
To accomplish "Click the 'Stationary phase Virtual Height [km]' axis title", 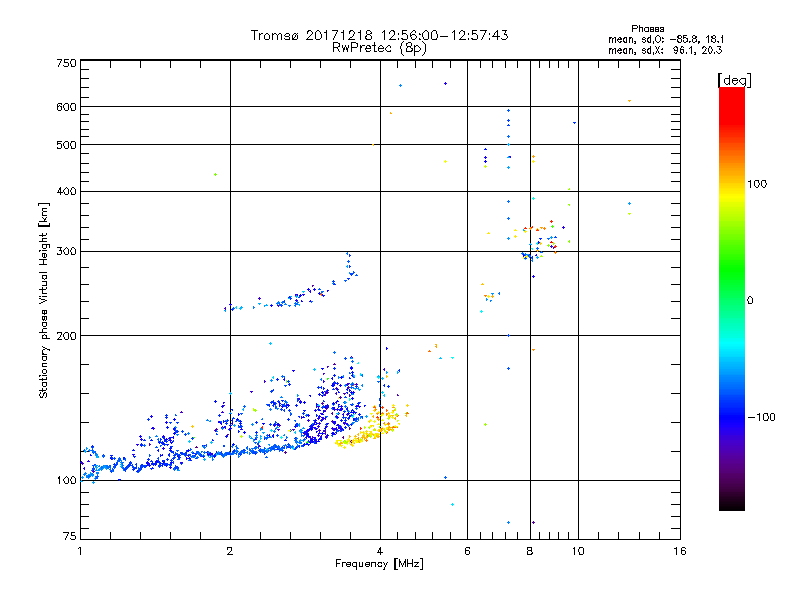I will point(44,301).
